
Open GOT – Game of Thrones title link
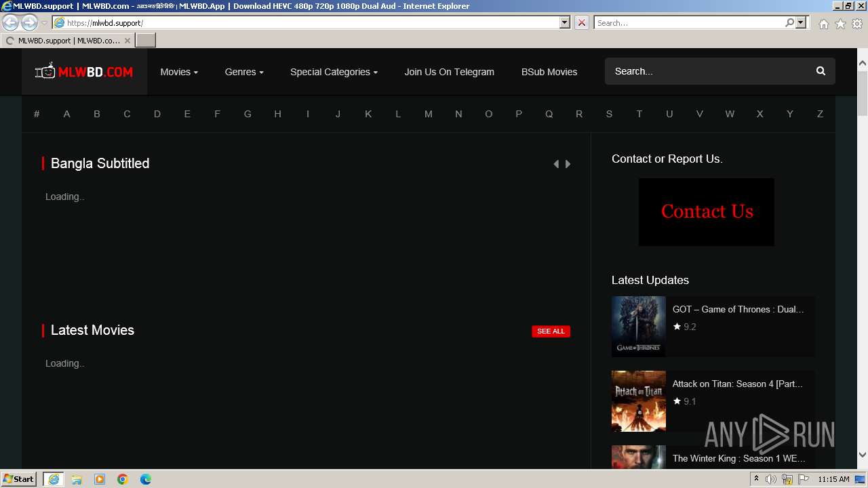click(738, 309)
